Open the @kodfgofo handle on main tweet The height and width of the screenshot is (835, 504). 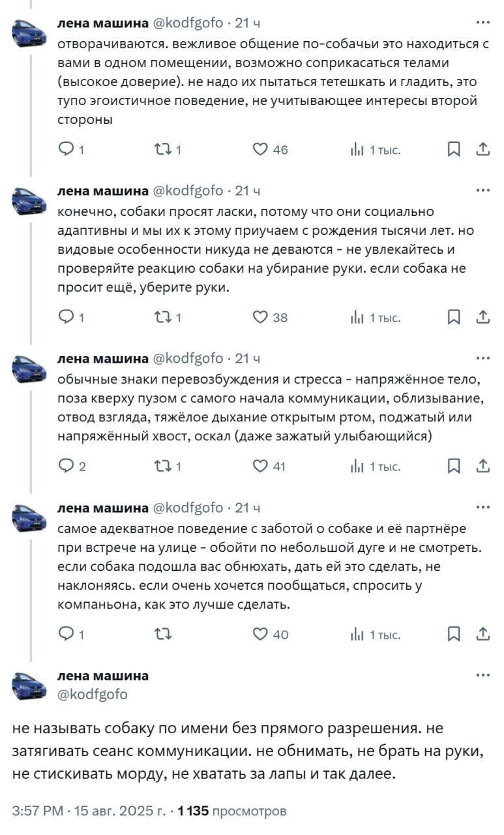(93, 694)
